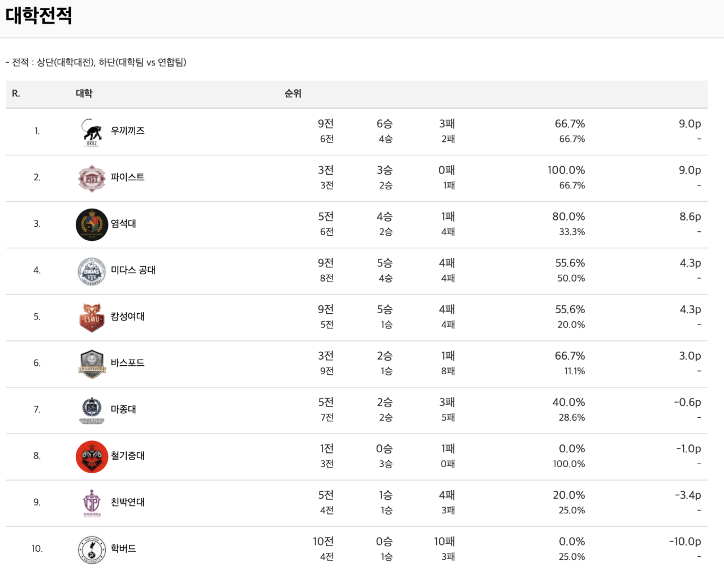Click 염석대 8.6p points value
The width and height of the screenshot is (724, 588).
[x=689, y=217]
